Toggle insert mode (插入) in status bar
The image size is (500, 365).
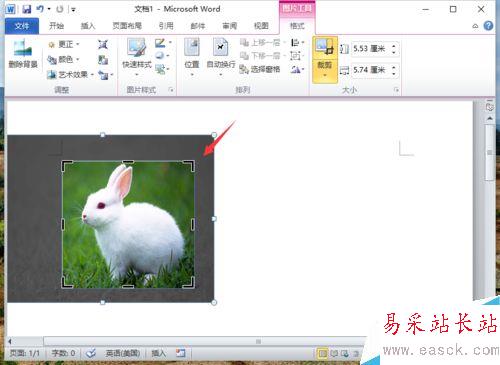tap(158, 353)
